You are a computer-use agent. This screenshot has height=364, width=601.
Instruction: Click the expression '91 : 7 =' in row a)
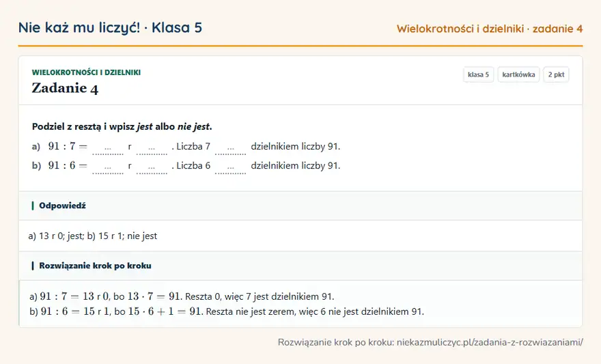[x=68, y=146]
